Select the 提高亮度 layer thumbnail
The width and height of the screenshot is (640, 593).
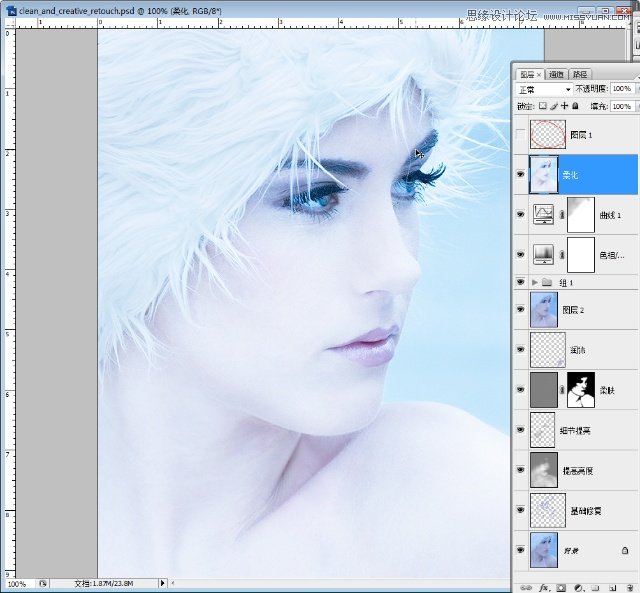(544, 470)
